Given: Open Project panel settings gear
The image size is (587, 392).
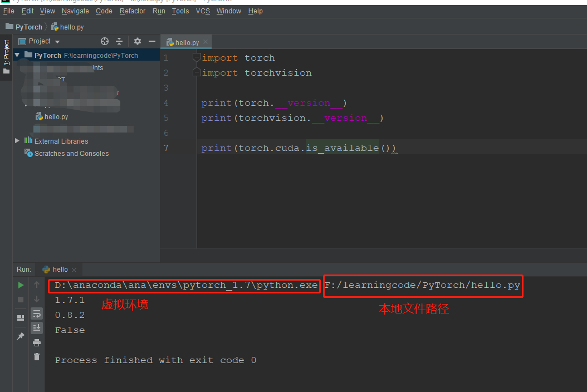Looking at the screenshot, I should tap(138, 41).
